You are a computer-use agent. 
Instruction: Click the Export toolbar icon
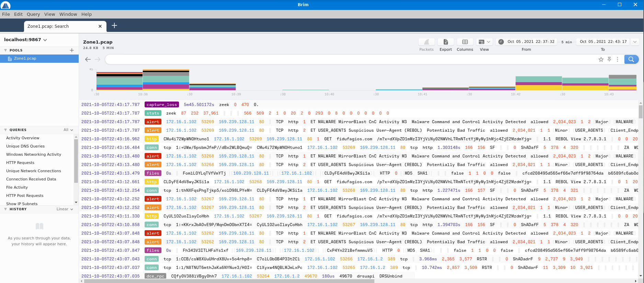coord(445,42)
